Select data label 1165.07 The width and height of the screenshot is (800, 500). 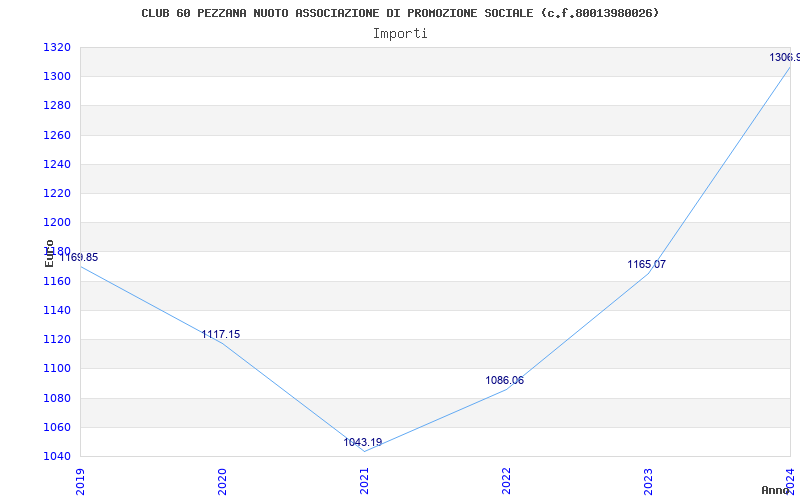[x=646, y=264]
